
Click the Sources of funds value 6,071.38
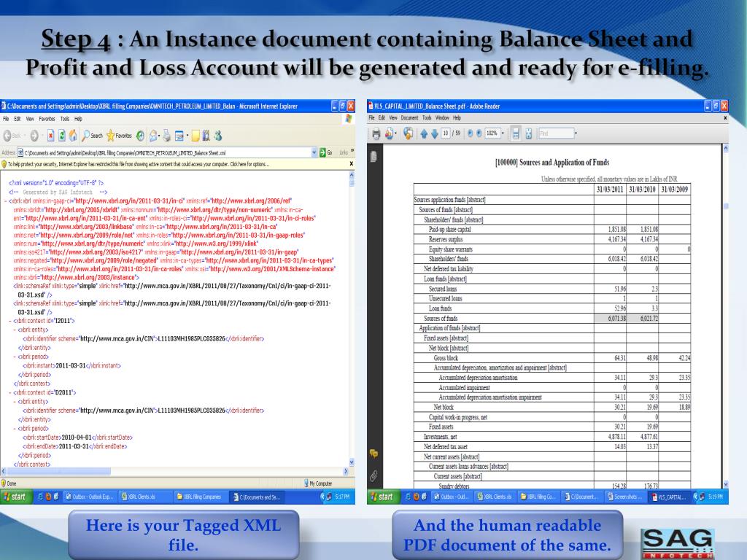click(616, 319)
